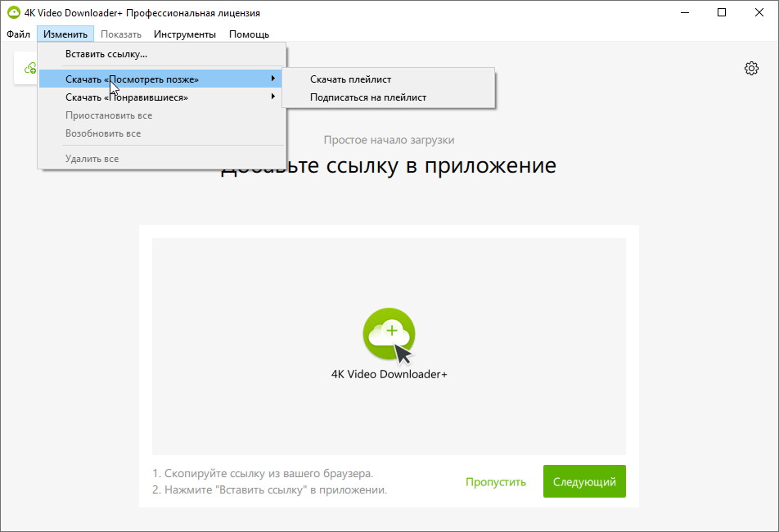Screen dimensions: 779x532
Task: Click the green Следующий button
Action: pyautogui.click(x=584, y=481)
